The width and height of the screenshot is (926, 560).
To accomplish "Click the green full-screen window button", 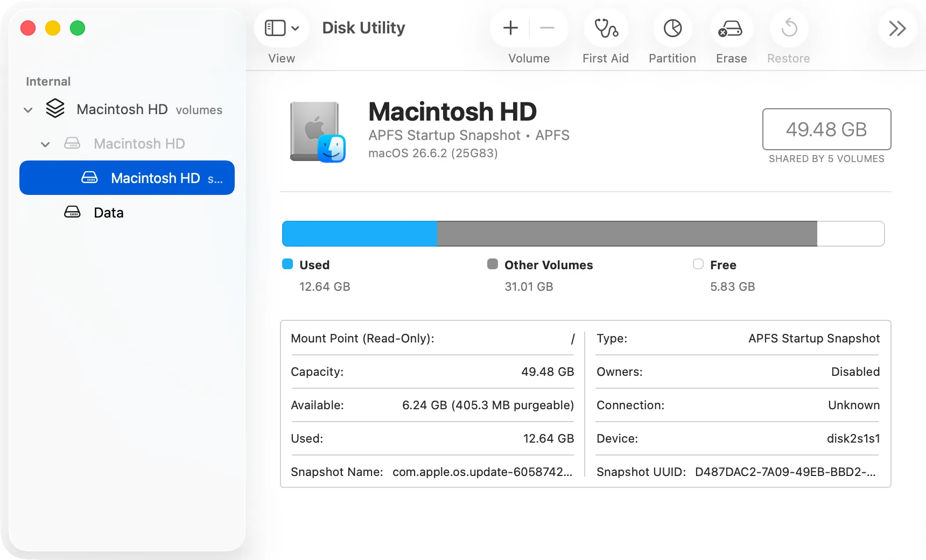I will (78, 28).
